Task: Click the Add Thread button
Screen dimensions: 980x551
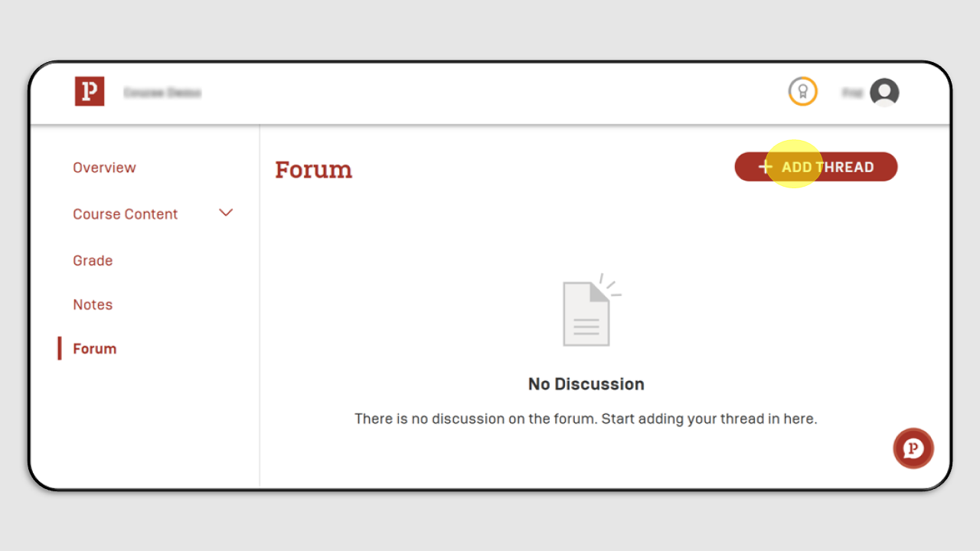Action: [x=816, y=167]
